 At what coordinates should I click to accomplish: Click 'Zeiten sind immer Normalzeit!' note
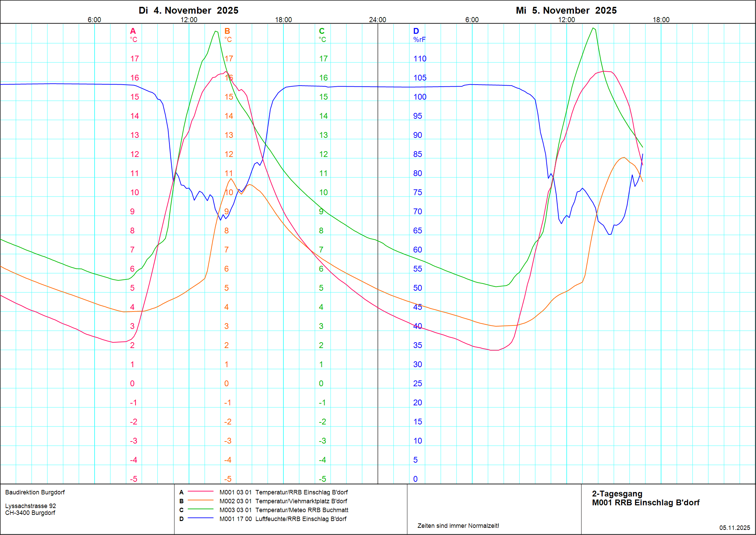[458, 525]
